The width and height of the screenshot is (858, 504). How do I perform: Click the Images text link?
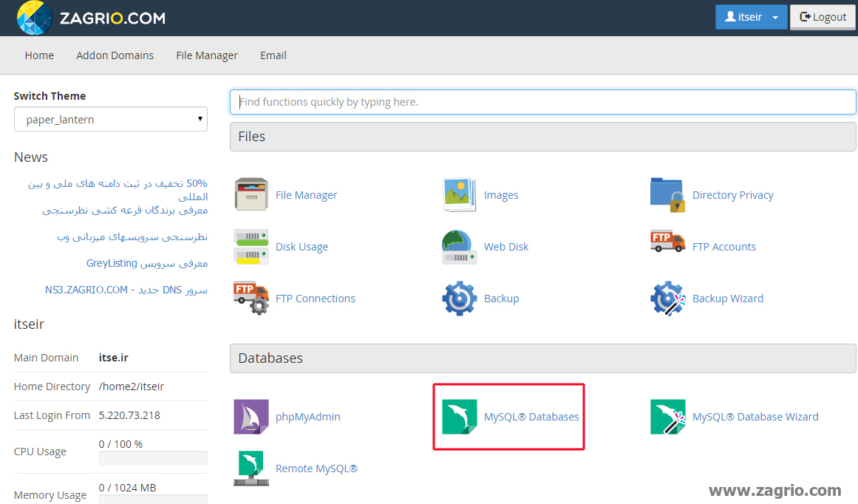point(501,195)
